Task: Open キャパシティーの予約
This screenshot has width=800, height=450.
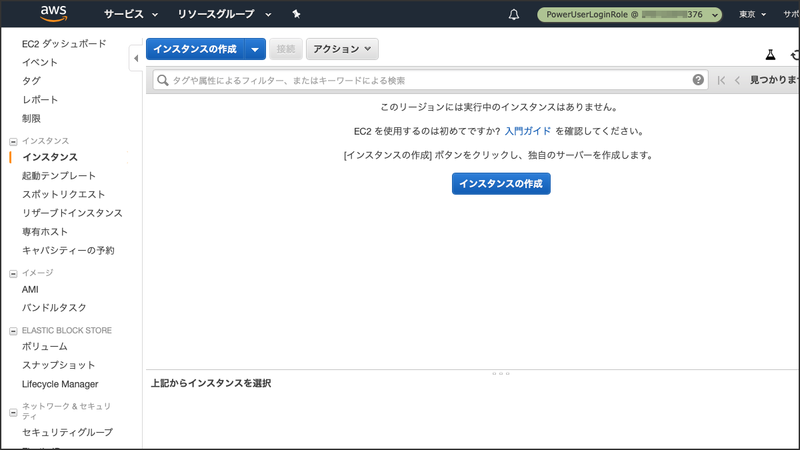Action: tap(68, 251)
